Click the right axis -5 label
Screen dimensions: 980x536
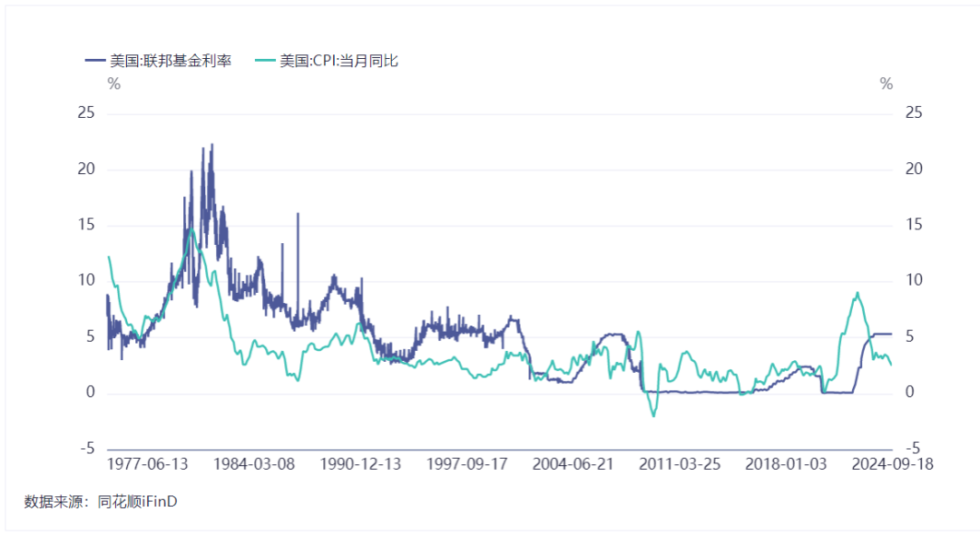click(913, 448)
